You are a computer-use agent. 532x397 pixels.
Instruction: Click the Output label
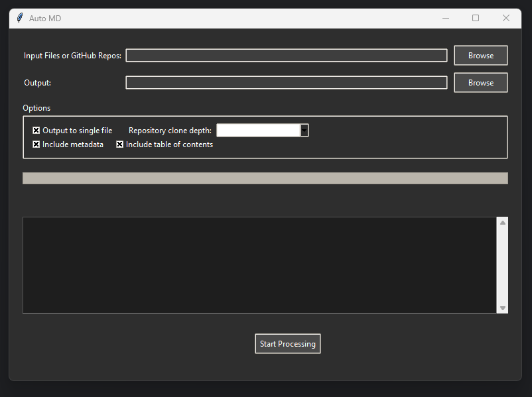click(x=37, y=83)
